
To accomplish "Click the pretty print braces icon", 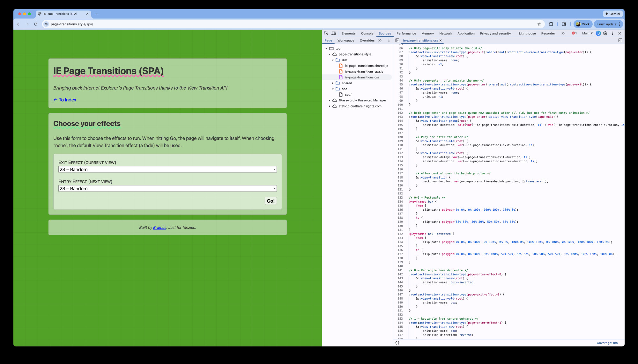I will pos(397,343).
